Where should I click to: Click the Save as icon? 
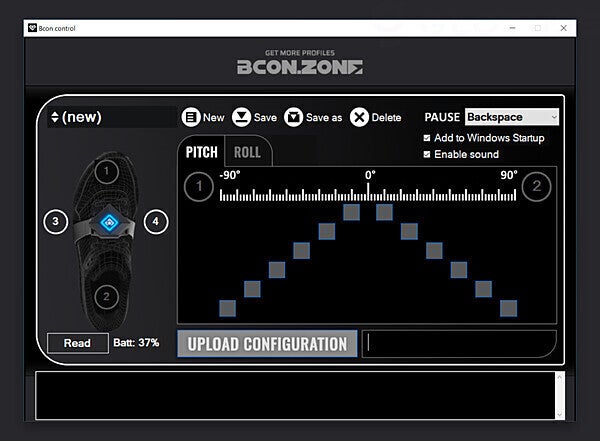click(x=293, y=117)
